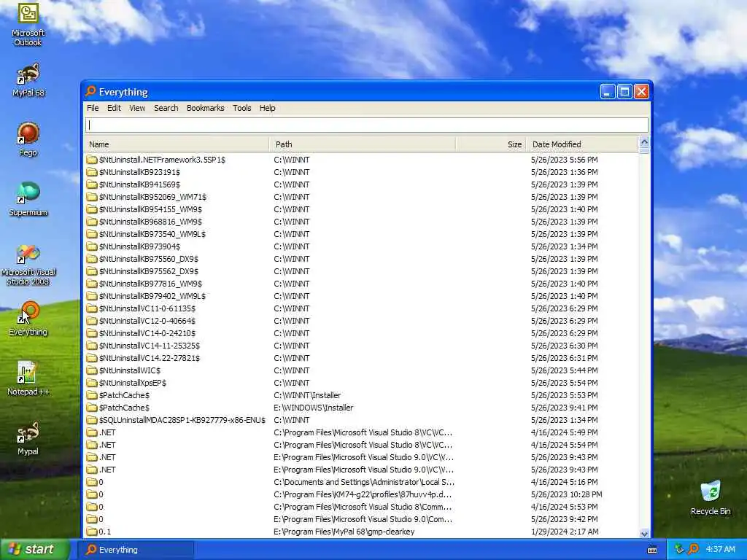747x560 pixels.
Task: Select .NET folder modified 4/16/2024 5:49 PM
Action: pyautogui.click(x=360, y=432)
